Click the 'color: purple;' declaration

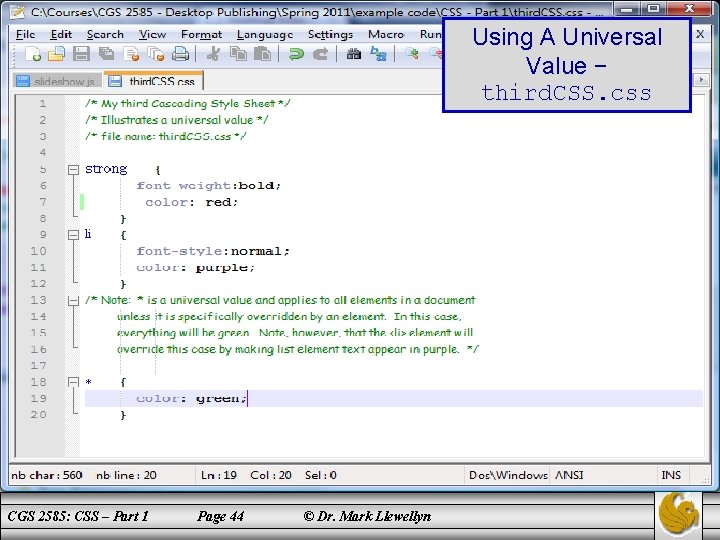(196, 267)
